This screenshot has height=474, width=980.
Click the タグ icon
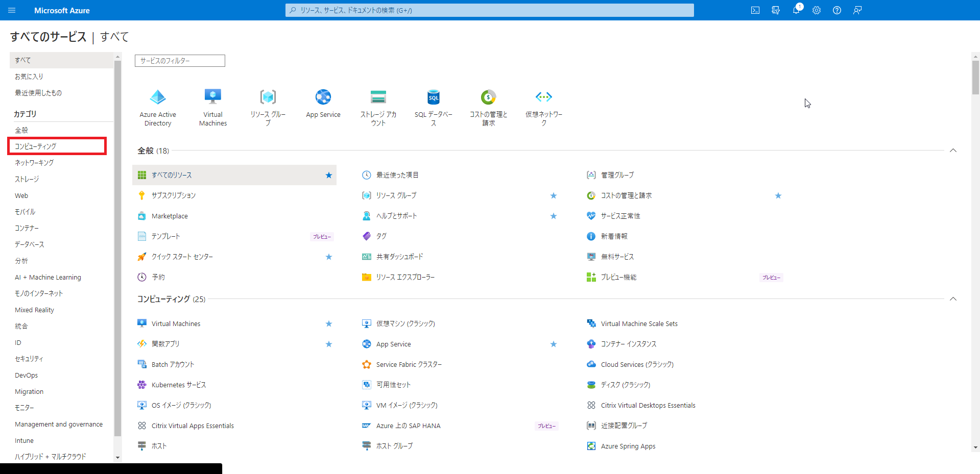click(367, 236)
